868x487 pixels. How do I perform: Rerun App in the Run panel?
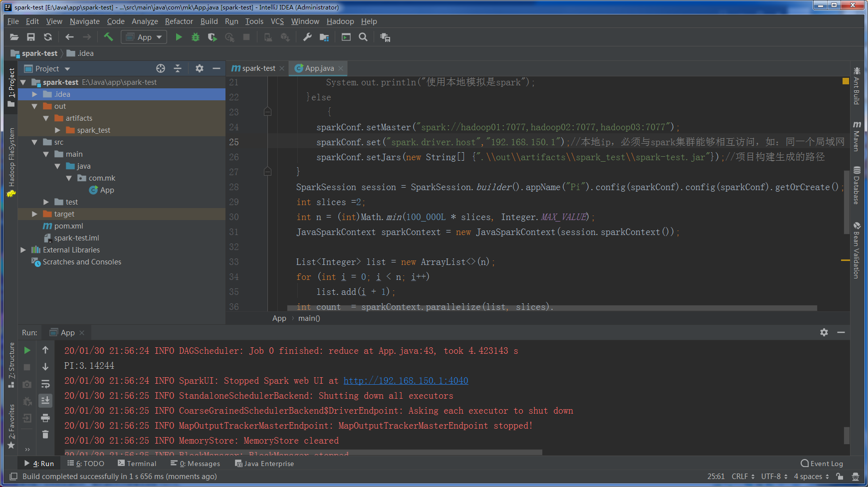[27, 351]
